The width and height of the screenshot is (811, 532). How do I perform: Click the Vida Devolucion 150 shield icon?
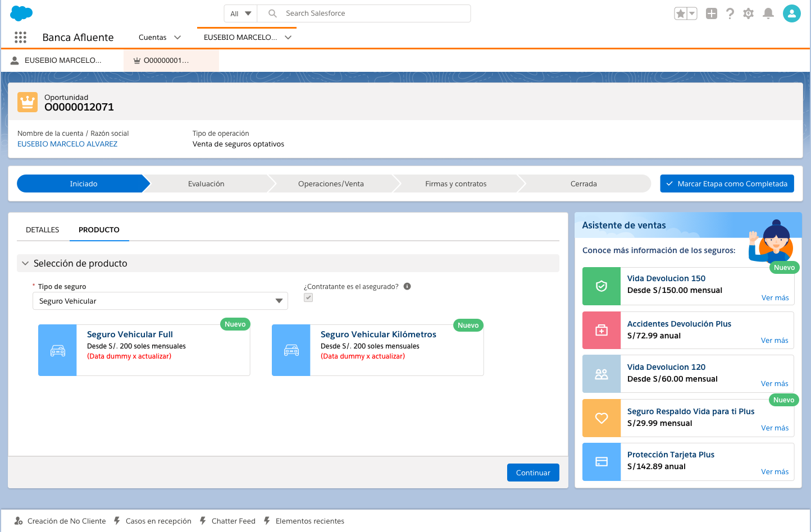(602, 286)
